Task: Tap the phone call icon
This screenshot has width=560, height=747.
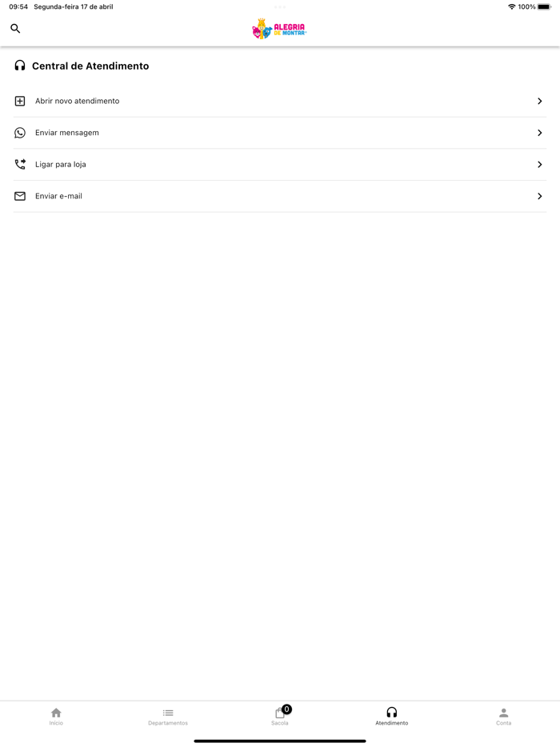Action: pyautogui.click(x=20, y=165)
